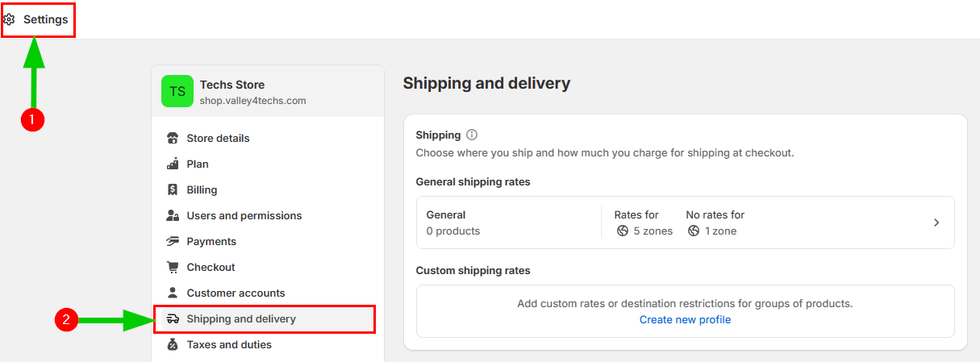Image resolution: width=980 pixels, height=362 pixels.
Task: Click the Checkout cart icon
Action: (x=173, y=267)
